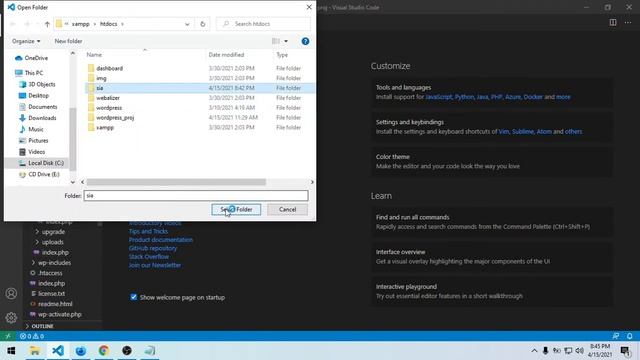This screenshot has width=640, height=360.
Task: Open the Color theme card
Action: [491, 161]
